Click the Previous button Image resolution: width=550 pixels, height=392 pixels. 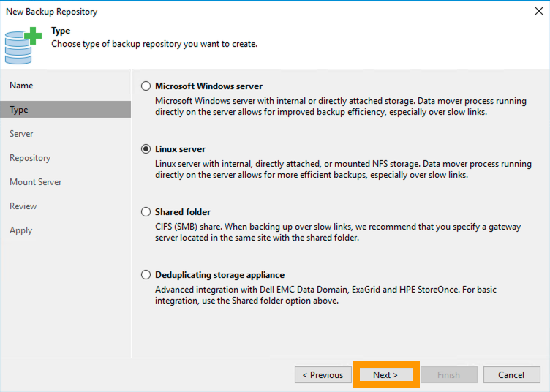[x=323, y=375]
